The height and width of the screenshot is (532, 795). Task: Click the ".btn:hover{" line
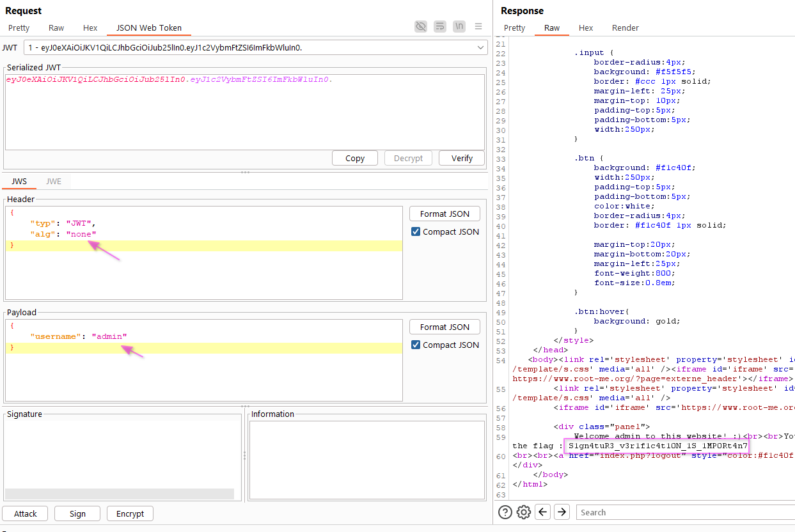click(602, 311)
